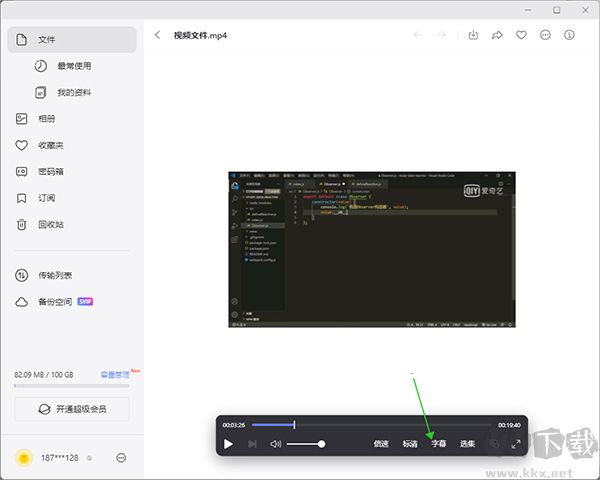Image resolution: width=600 pixels, height=480 pixels.
Task: Mute the video volume
Action: tap(276, 444)
